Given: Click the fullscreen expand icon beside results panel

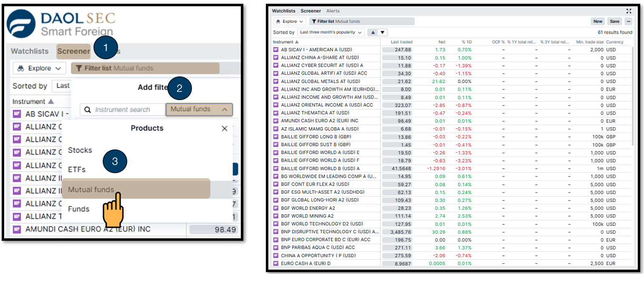Looking at the screenshot, I should [629, 11].
